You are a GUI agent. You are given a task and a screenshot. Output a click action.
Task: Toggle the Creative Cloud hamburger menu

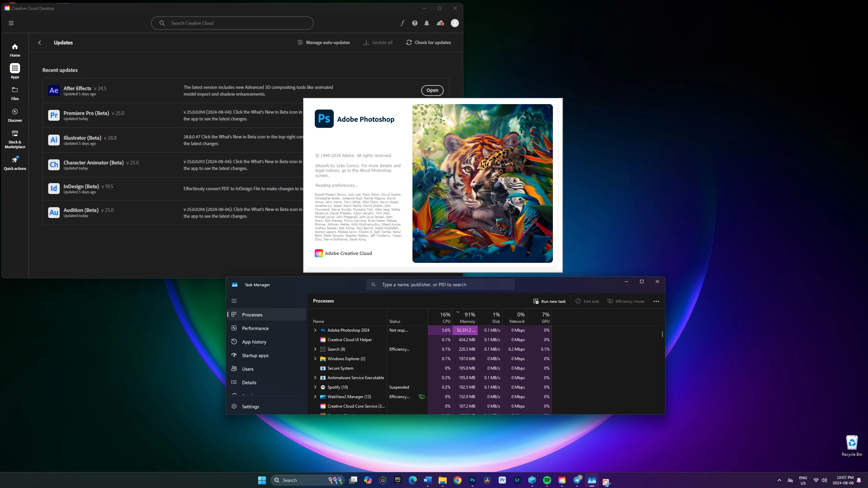click(x=11, y=23)
